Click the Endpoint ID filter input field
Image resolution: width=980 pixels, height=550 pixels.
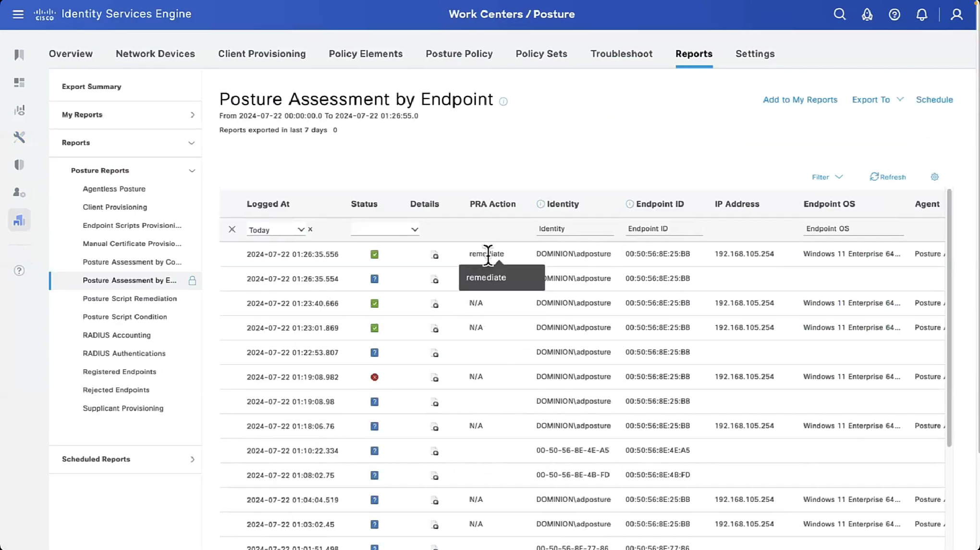(664, 229)
